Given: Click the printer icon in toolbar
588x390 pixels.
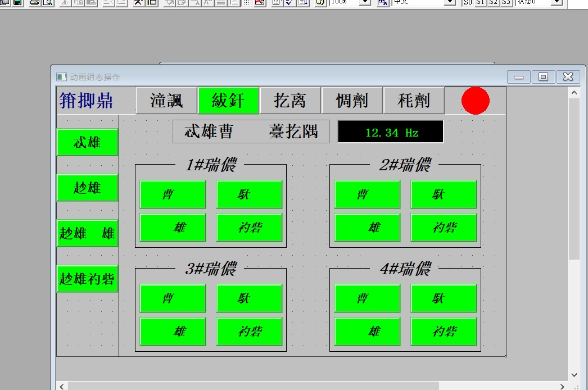Looking at the screenshot, I should tap(35, 2).
